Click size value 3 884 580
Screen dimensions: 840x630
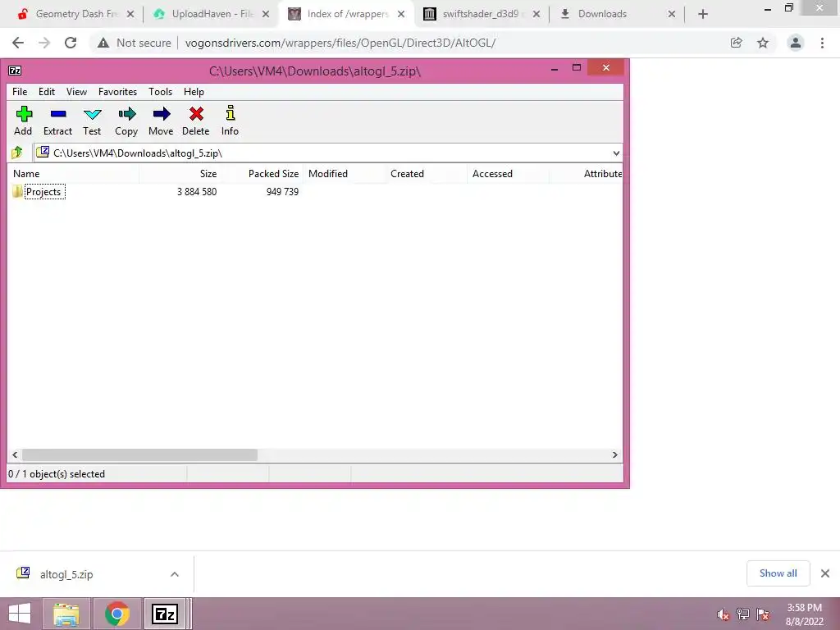(x=197, y=192)
